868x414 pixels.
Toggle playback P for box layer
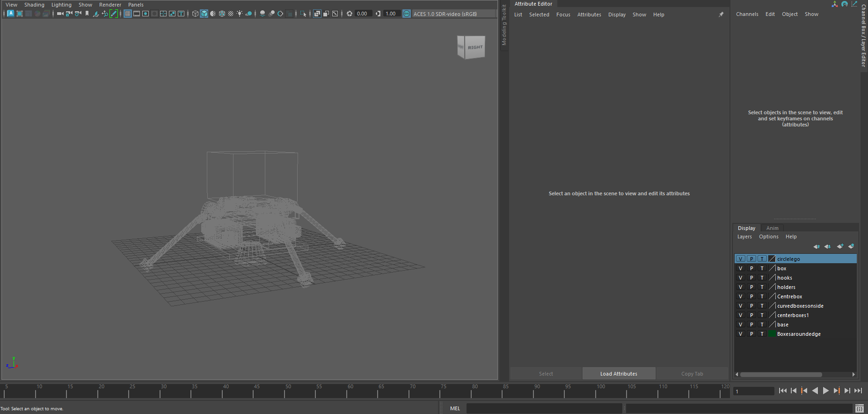[x=751, y=268]
